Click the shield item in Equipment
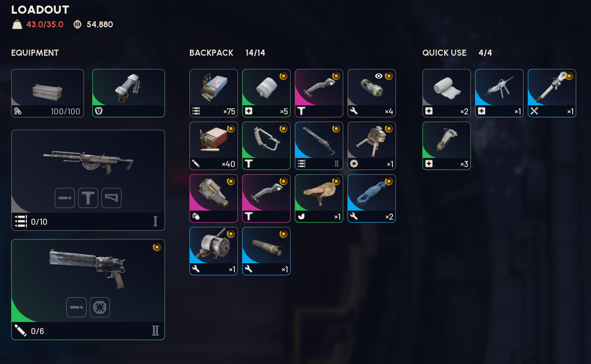Viewport: 591px width, 364px height. click(129, 93)
